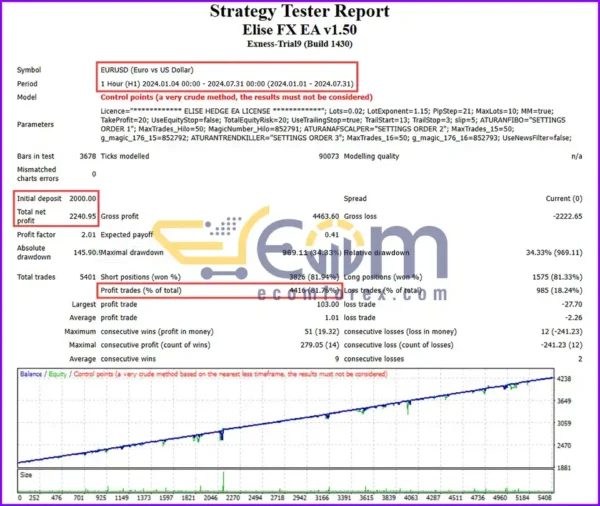Click the red "Control points" model warning text
The image size is (600, 506).
tap(236, 97)
